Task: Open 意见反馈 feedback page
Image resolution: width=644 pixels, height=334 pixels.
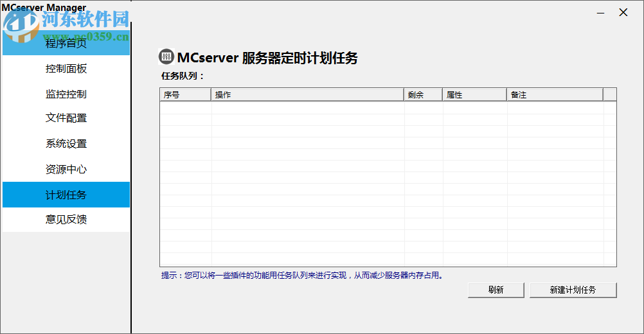Action: pos(66,220)
